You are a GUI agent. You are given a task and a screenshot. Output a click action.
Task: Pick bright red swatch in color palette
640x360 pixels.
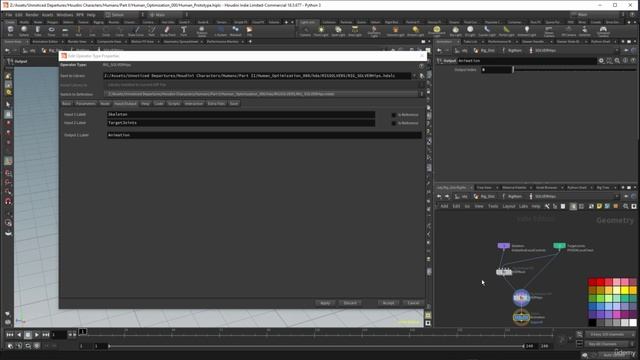600,282
